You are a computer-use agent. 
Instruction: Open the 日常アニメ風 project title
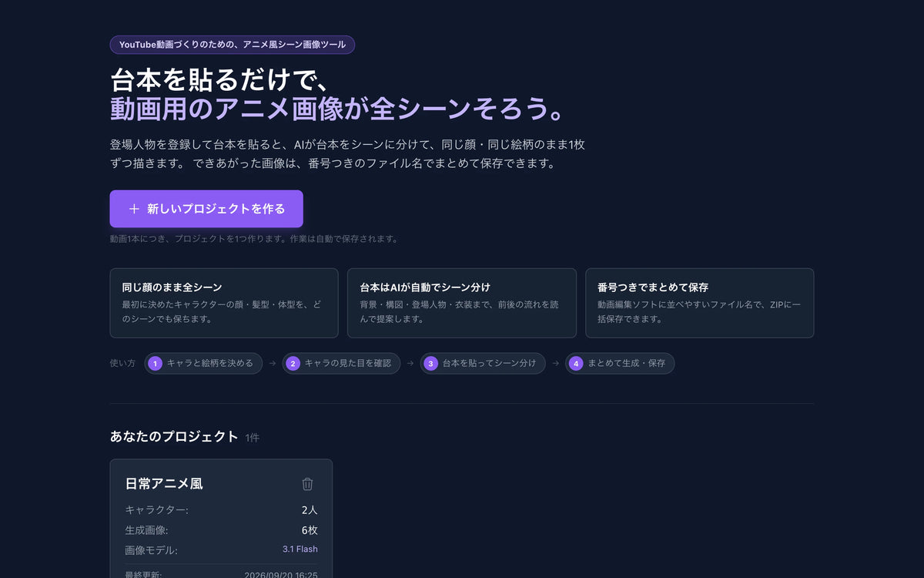164,484
